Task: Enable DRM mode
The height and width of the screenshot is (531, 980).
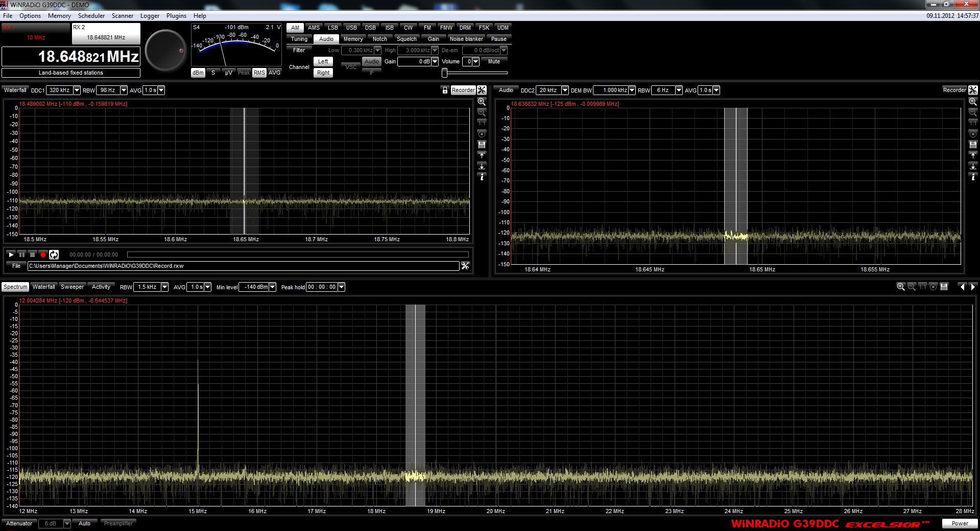Action: [465, 28]
